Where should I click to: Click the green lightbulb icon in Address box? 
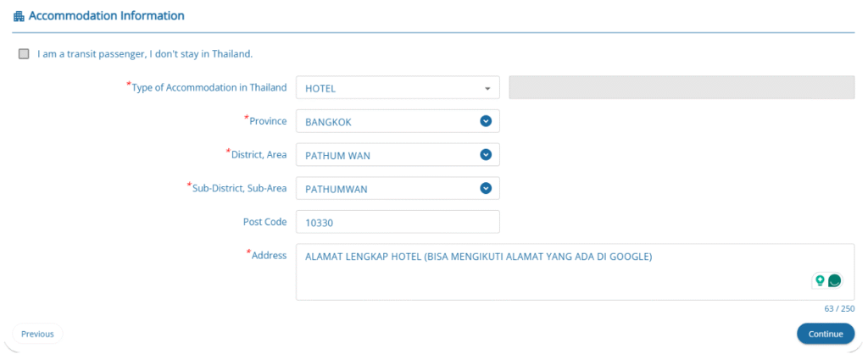[820, 280]
